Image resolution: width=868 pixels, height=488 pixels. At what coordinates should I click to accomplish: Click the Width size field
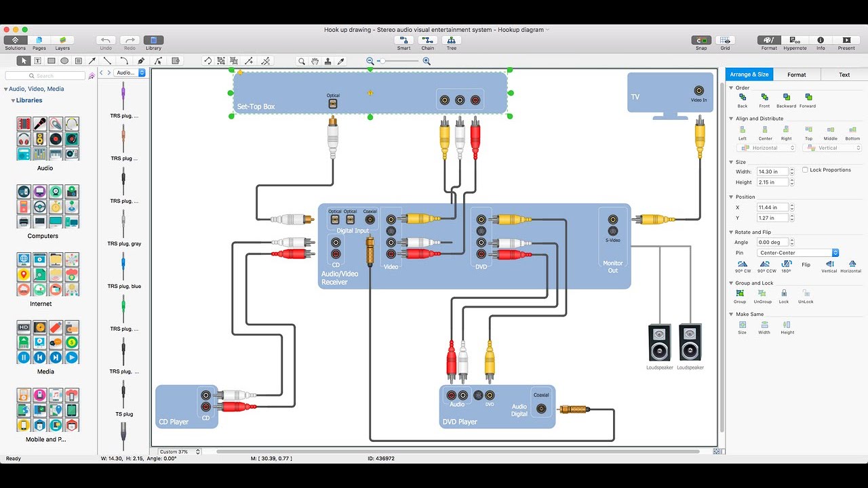[774, 171]
